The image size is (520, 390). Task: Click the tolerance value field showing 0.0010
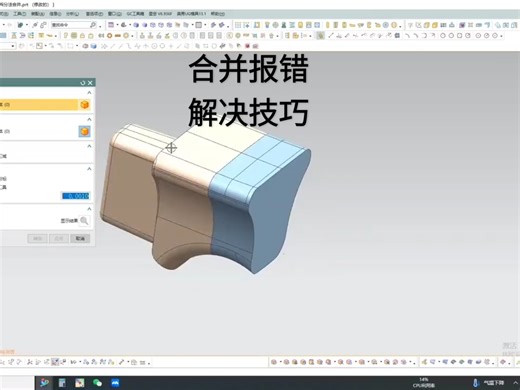[x=76, y=196]
